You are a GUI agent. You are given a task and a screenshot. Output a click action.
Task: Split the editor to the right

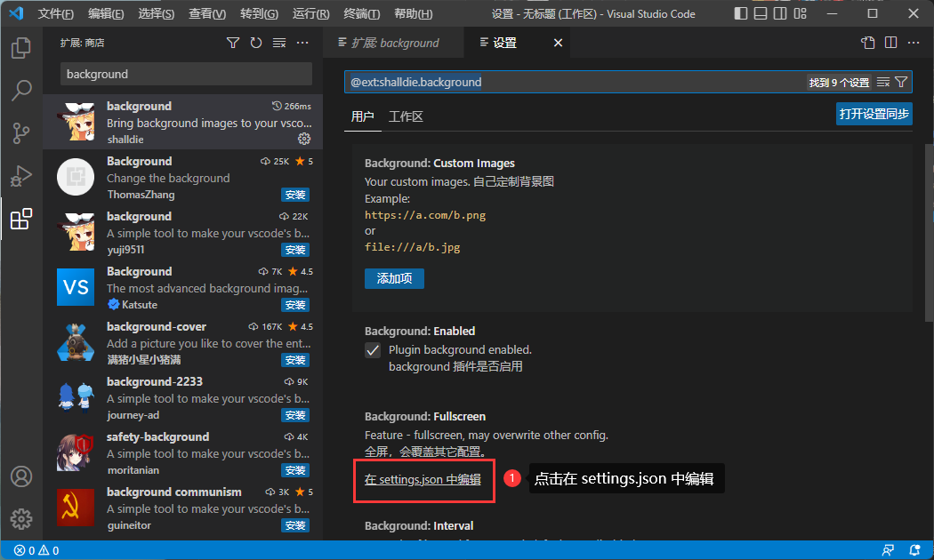tap(891, 43)
